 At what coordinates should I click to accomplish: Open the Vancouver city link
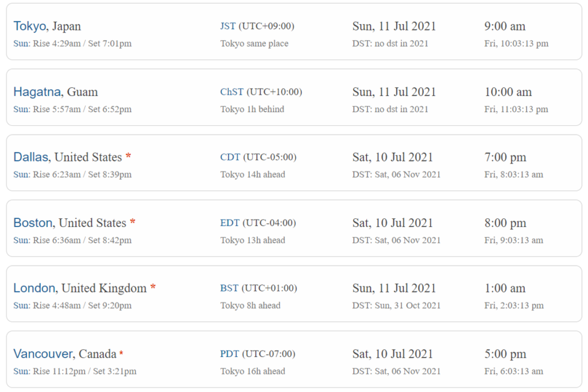[x=43, y=353]
